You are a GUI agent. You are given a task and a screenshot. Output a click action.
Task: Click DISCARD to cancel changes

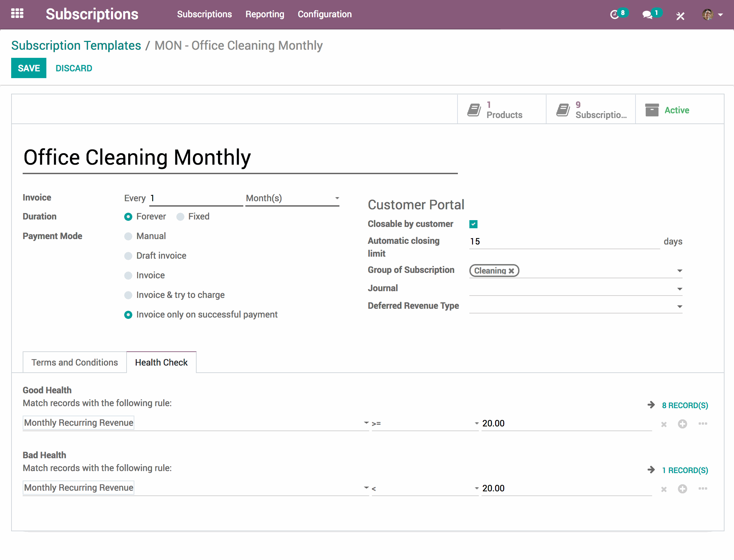coord(73,68)
